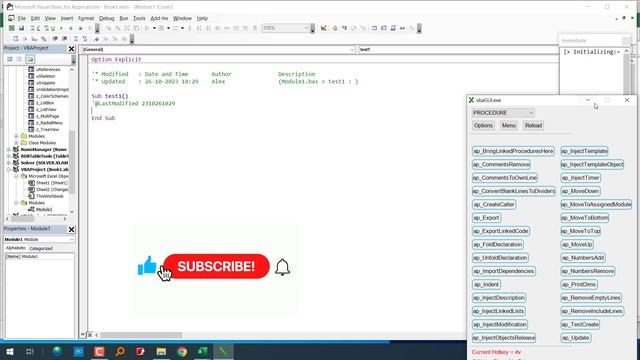The image size is (640, 360).
Task: Click the ap_Indent button
Action: pos(486,284)
